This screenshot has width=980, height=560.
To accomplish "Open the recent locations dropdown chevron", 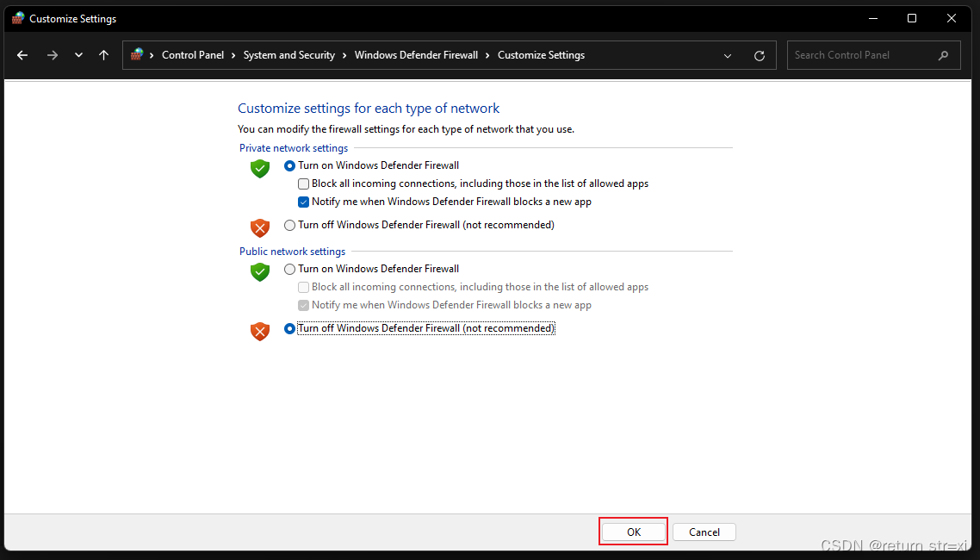I will pos(78,55).
